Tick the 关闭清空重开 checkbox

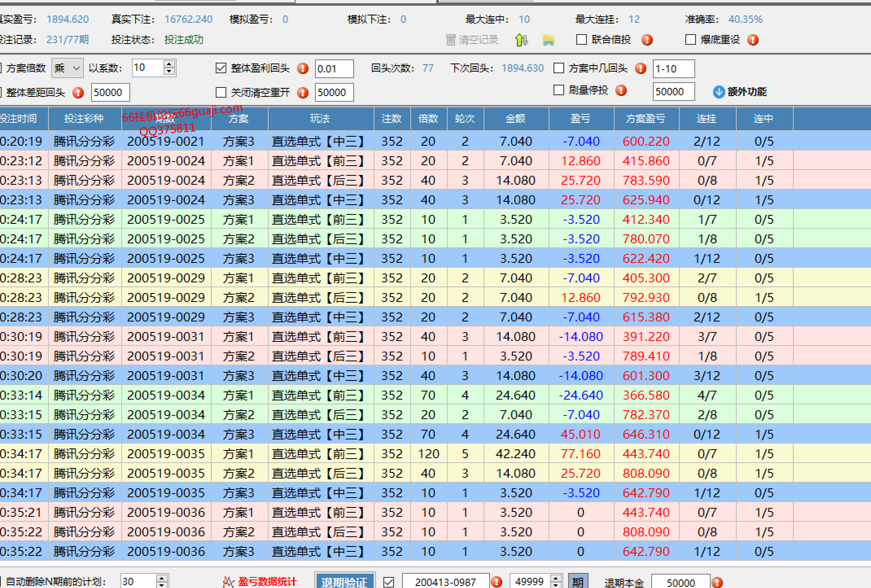click(x=221, y=92)
